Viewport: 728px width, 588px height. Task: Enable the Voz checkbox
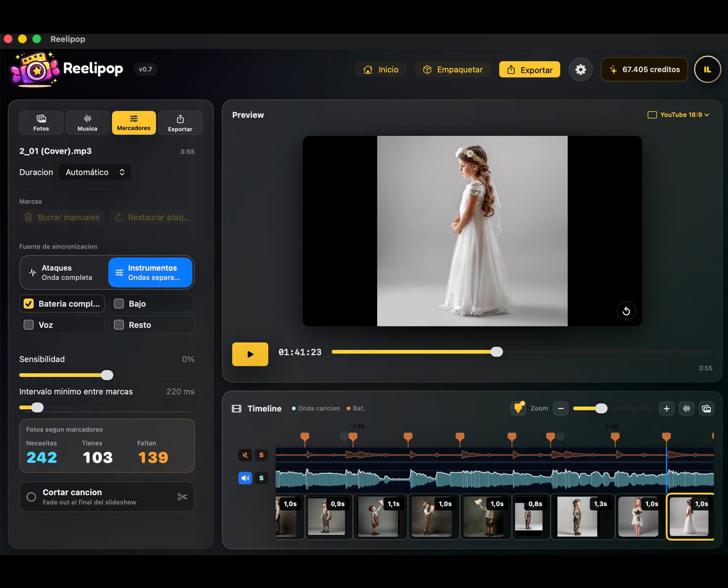pyautogui.click(x=29, y=325)
